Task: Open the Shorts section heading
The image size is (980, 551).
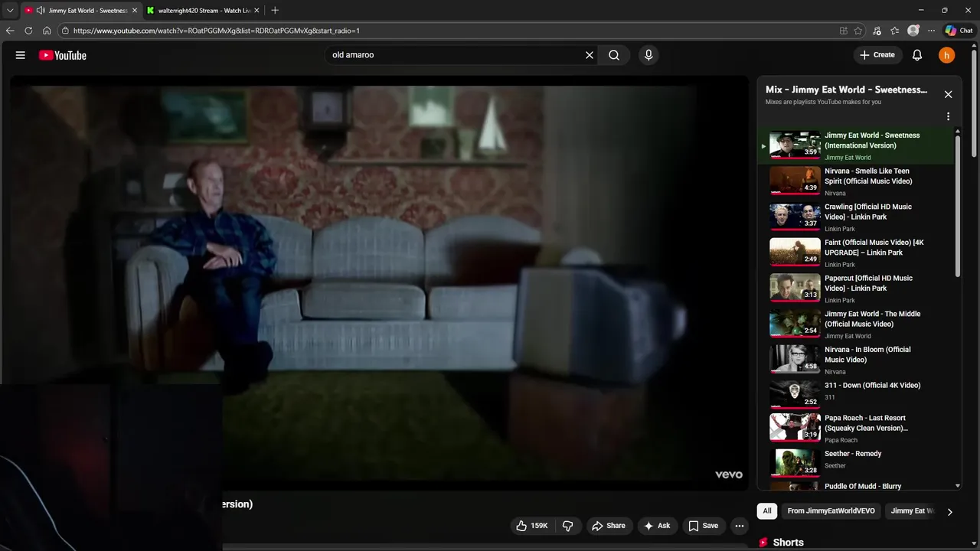Action: point(788,543)
